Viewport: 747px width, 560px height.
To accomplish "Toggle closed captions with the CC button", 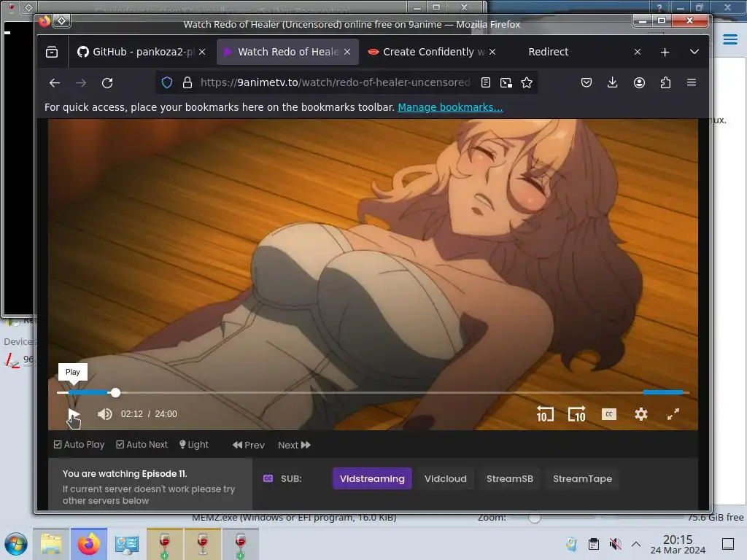I will [x=609, y=414].
